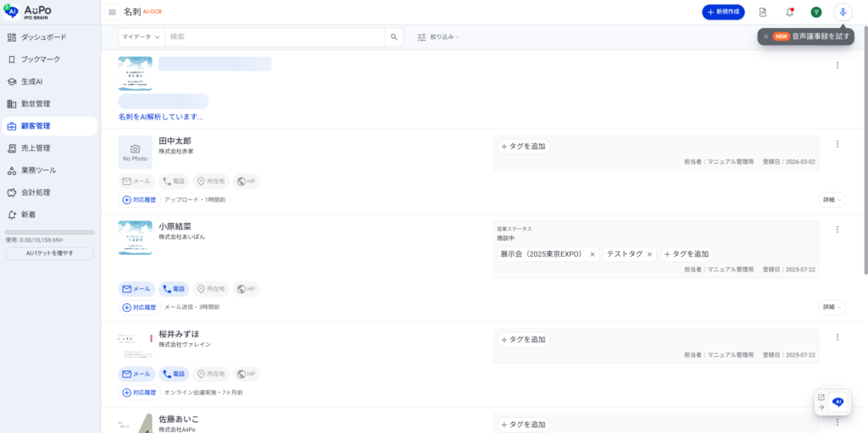Click the microphone voice recording icon
Viewport: 868px width, 433px height.
coord(842,12)
